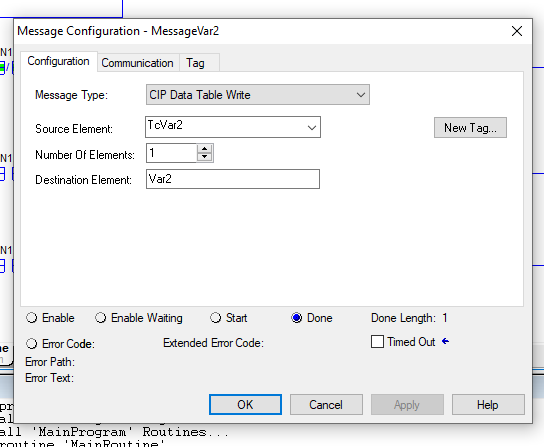Click the Apply button
Image resolution: width=544 pixels, height=447 pixels.
407,405
